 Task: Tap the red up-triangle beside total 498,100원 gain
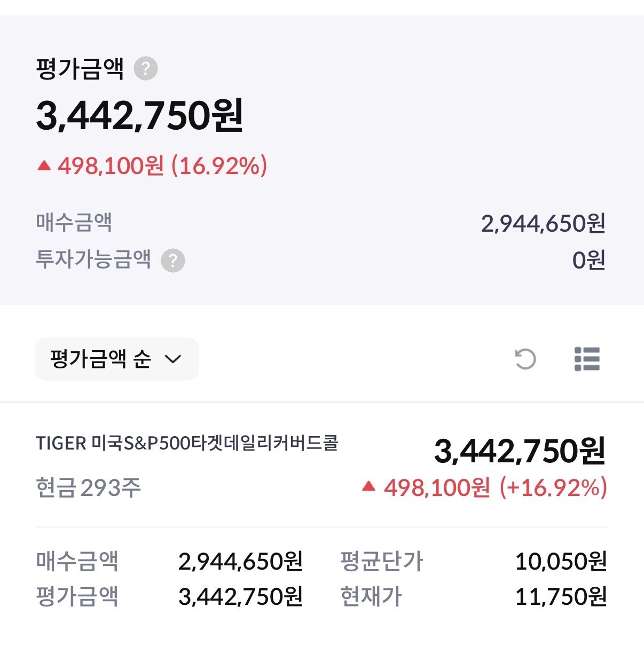pyautogui.click(x=44, y=166)
